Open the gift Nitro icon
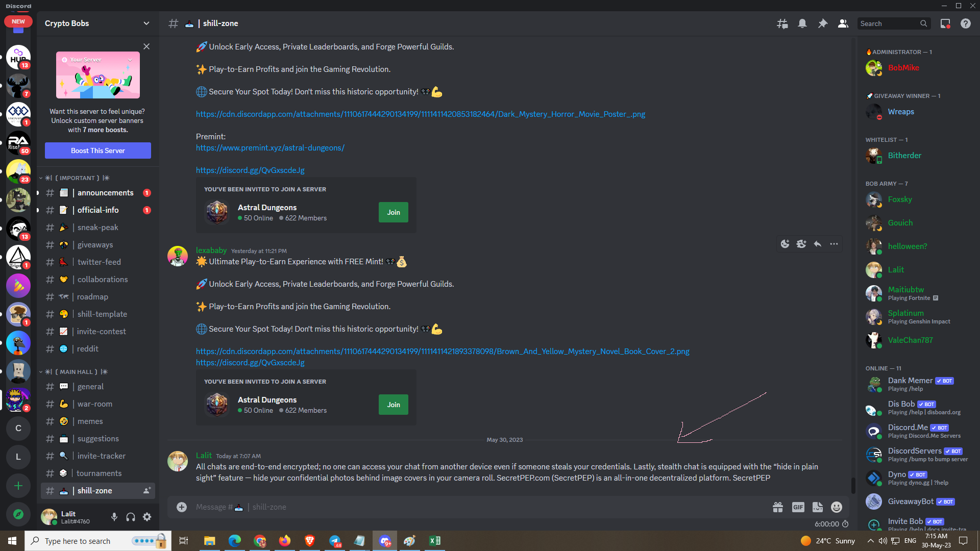This screenshot has height=551, width=980. [x=778, y=507]
